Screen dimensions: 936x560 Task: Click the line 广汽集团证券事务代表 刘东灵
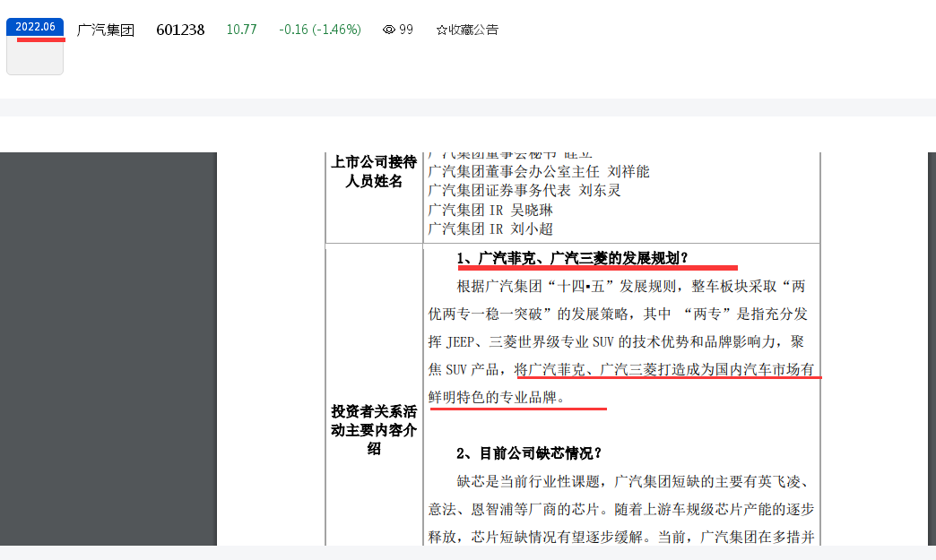(524, 191)
